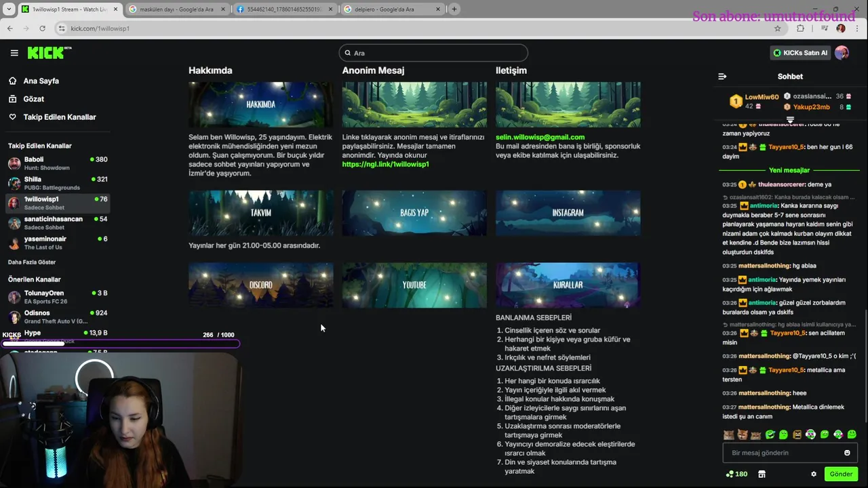This screenshot has height=488, width=868.
Task: Open a new browser tab
Action: 454,9
